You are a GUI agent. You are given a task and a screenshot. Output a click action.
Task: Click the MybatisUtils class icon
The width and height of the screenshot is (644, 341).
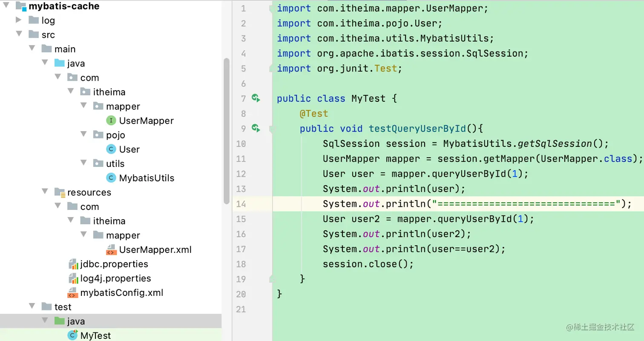click(111, 178)
